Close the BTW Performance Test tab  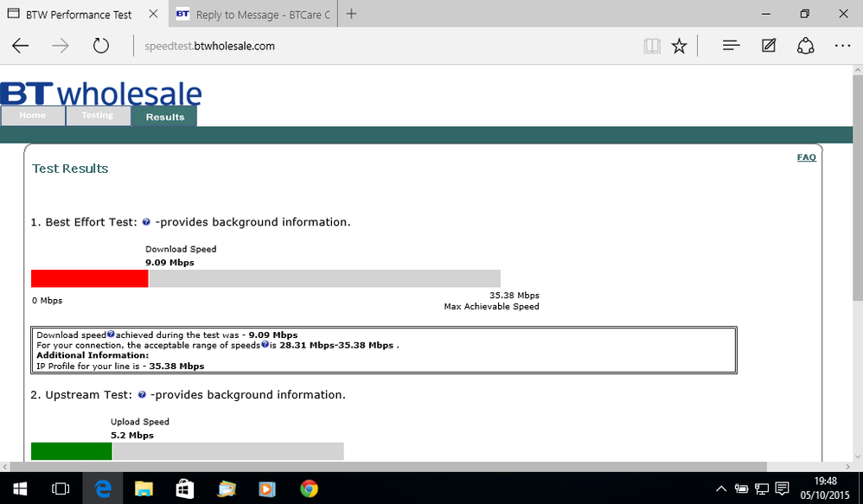[x=154, y=15]
